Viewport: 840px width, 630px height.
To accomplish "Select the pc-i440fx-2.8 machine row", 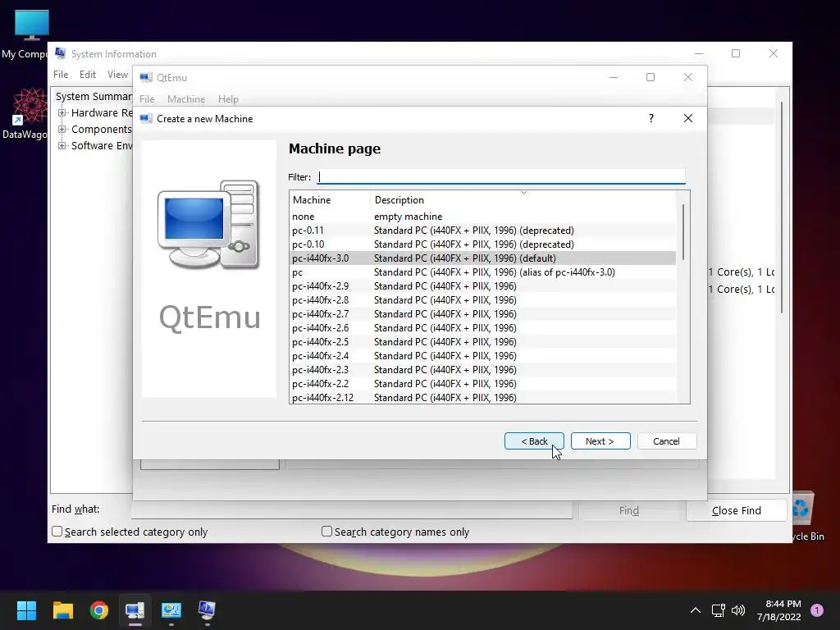I will click(x=482, y=300).
